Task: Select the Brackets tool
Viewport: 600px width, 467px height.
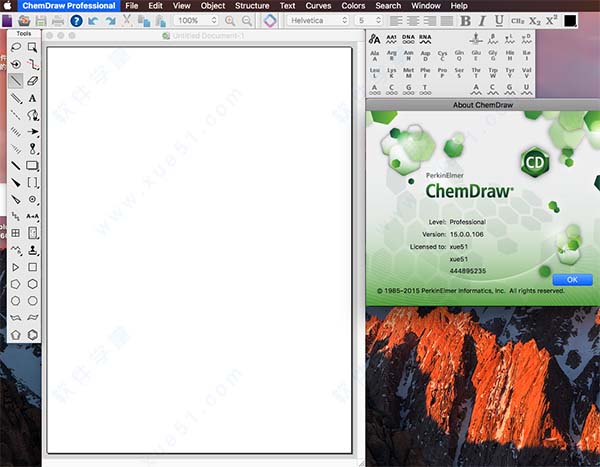Action: [33, 182]
